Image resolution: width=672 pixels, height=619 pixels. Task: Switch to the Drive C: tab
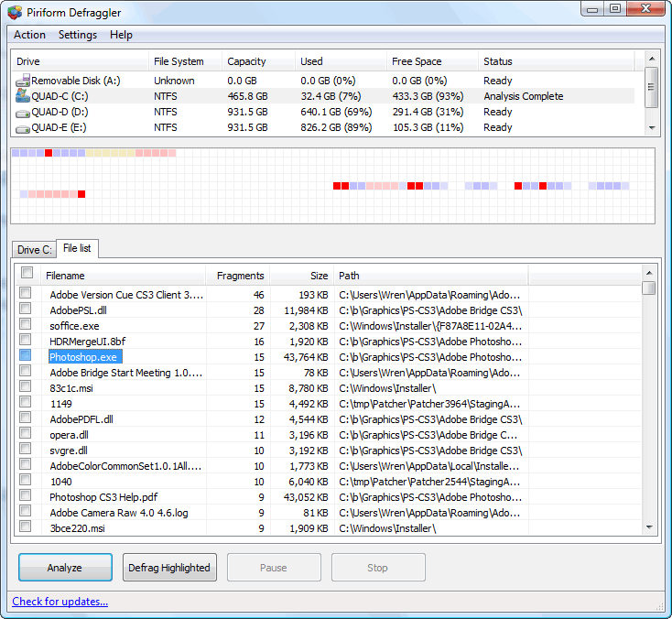coord(34,249)
